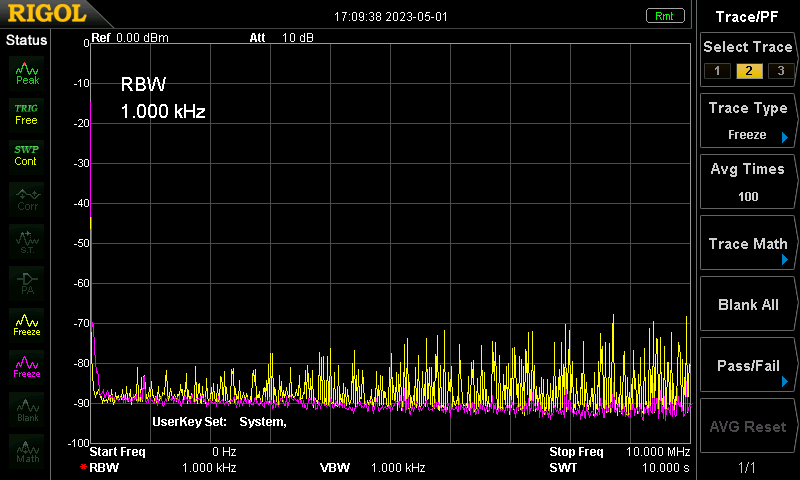Click the large RBW 1.000 kHz overlay
The image size is (800, 480).
click(x=163, y=98)
